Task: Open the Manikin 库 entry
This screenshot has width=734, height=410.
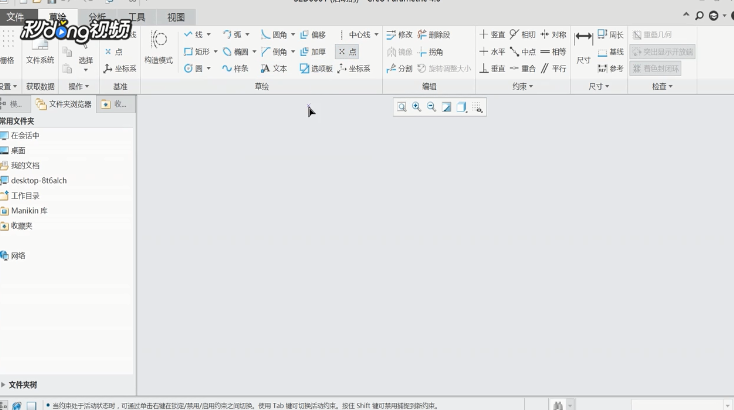Action: click(24, 211)
